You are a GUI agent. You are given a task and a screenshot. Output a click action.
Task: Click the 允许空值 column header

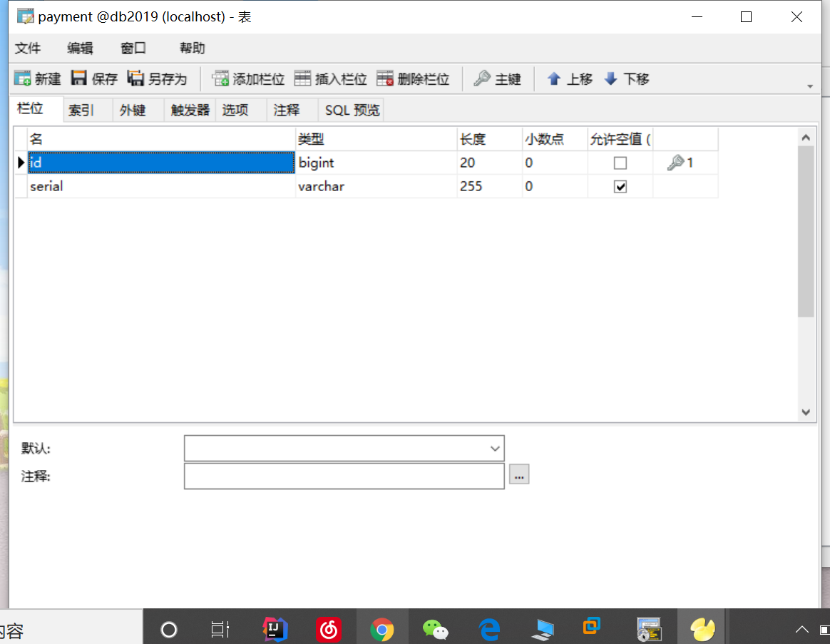click(620, 139)
